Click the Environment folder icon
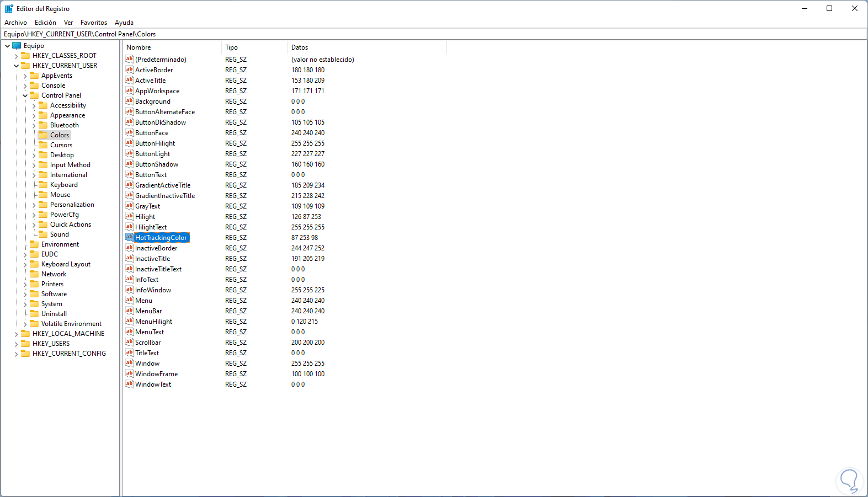 tap(34, 244)
